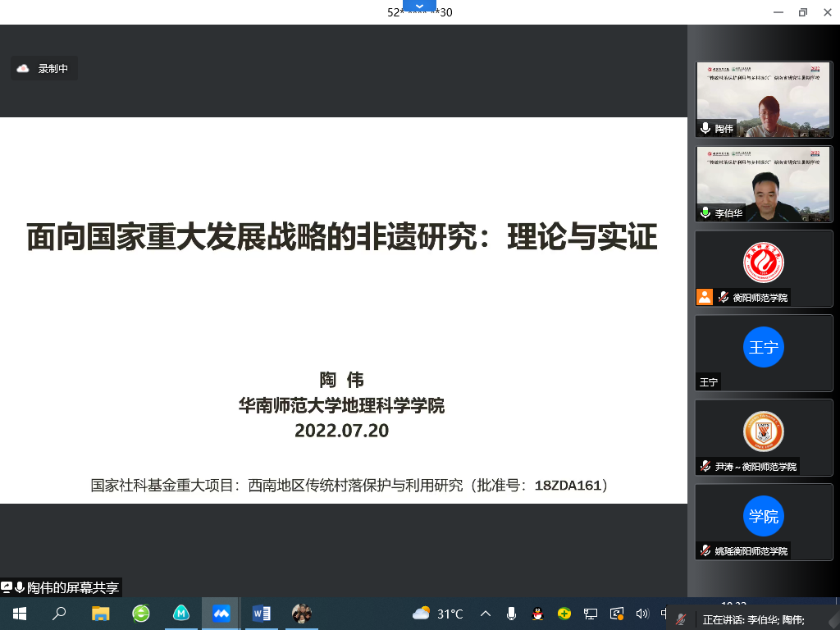Click the 王宁 name label

tap(708, 382)
